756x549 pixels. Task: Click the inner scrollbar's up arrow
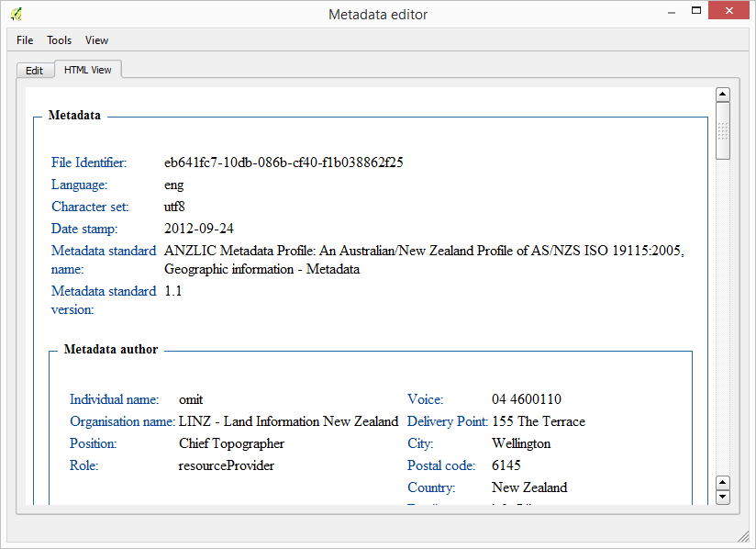point(723,482)
